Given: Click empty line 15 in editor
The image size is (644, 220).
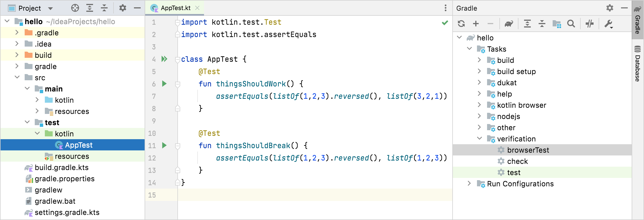Looking at the screenshot, I should point(315,195).
